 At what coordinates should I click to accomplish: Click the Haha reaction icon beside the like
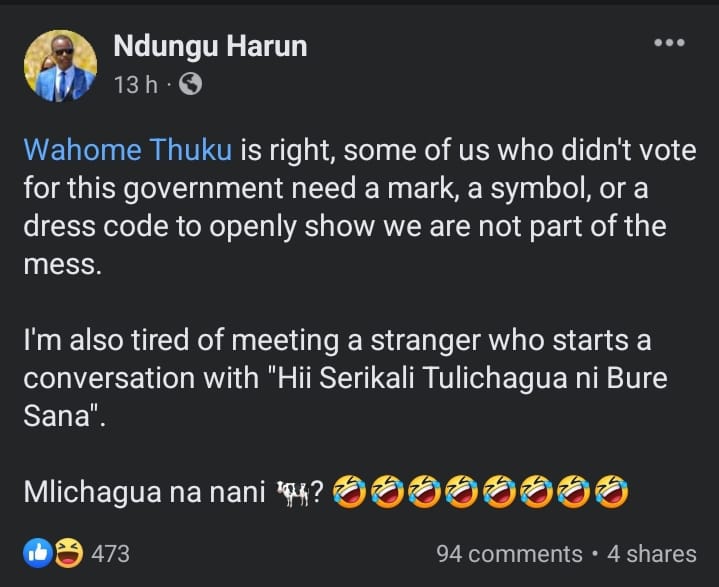click(x=66, y=552)
